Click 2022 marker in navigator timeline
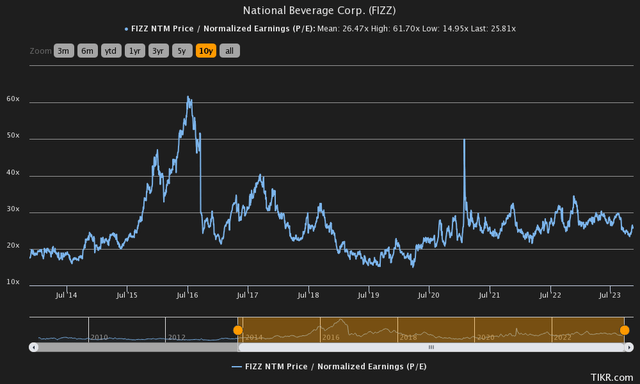 tap(562, 337)
